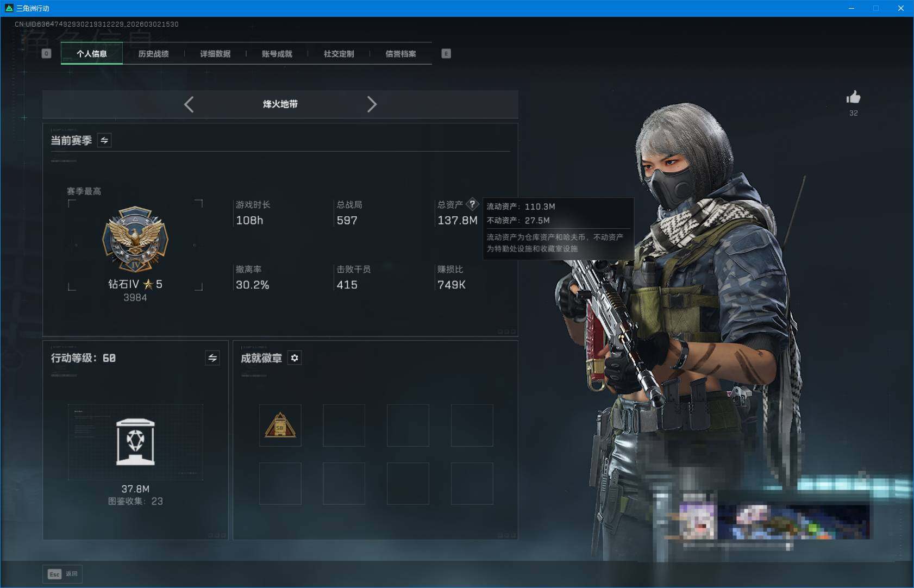The height and width of the screenshot is (588, 914).
Task: Switch to the 历史战绩 tab
Action: [154, 53]
